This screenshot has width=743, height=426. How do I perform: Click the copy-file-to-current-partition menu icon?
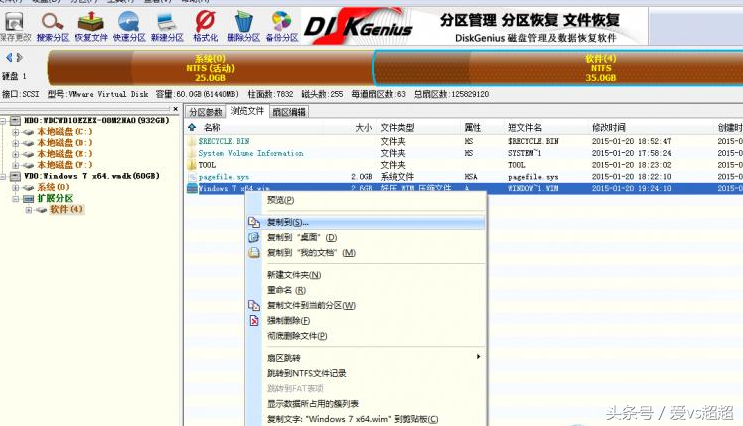click(254, 306)
